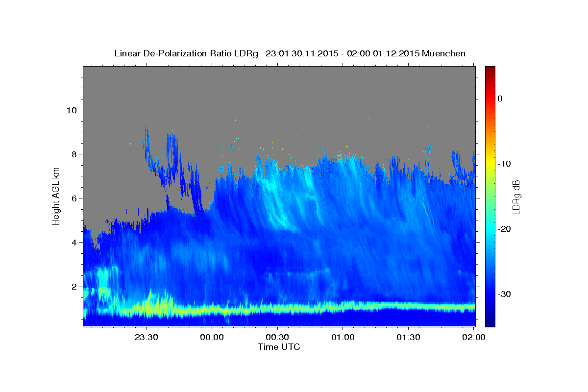The height and width of the screenshot is (392, 588).
Task: Click the height tick label '8'
Action: 73,154
